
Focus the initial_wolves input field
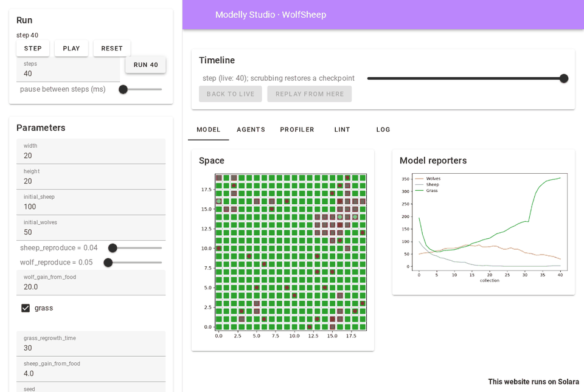click(x=91, y=228)
